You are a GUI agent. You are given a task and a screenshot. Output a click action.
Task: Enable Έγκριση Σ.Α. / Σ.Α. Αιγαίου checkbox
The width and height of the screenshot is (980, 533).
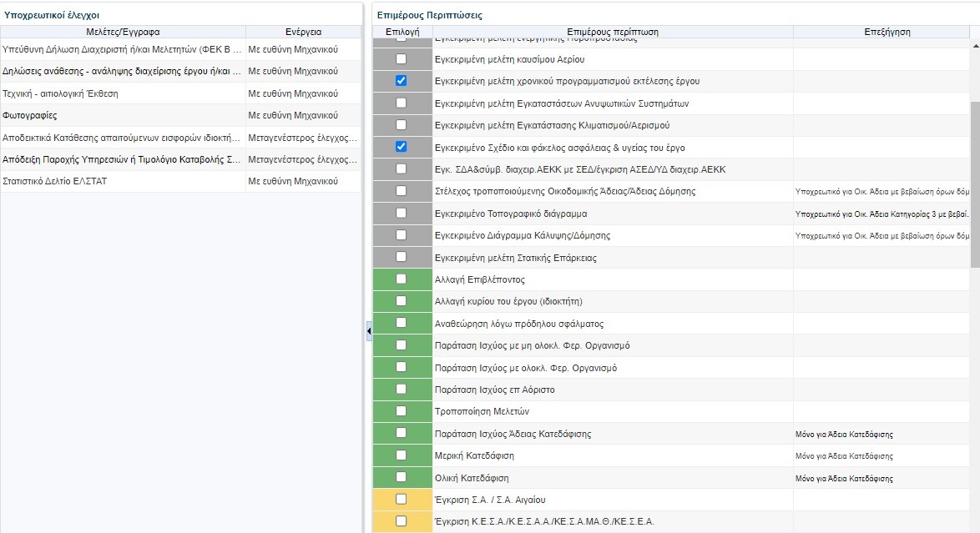402,499
